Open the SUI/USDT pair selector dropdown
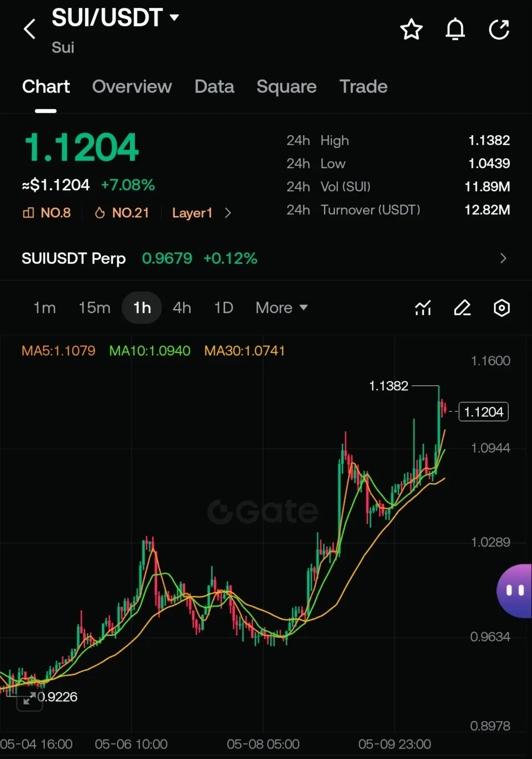Screen dimensions: 532x759 click(x=115, y=18)
